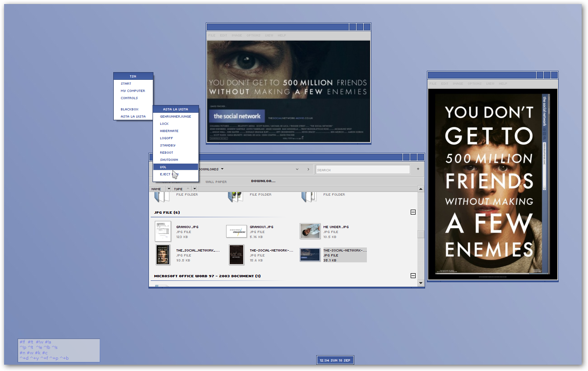This screenshot has width=588, height=371.
Task: Expand the DOWNLOADS breadcrumb dropdown
Action: coord(222,169)
